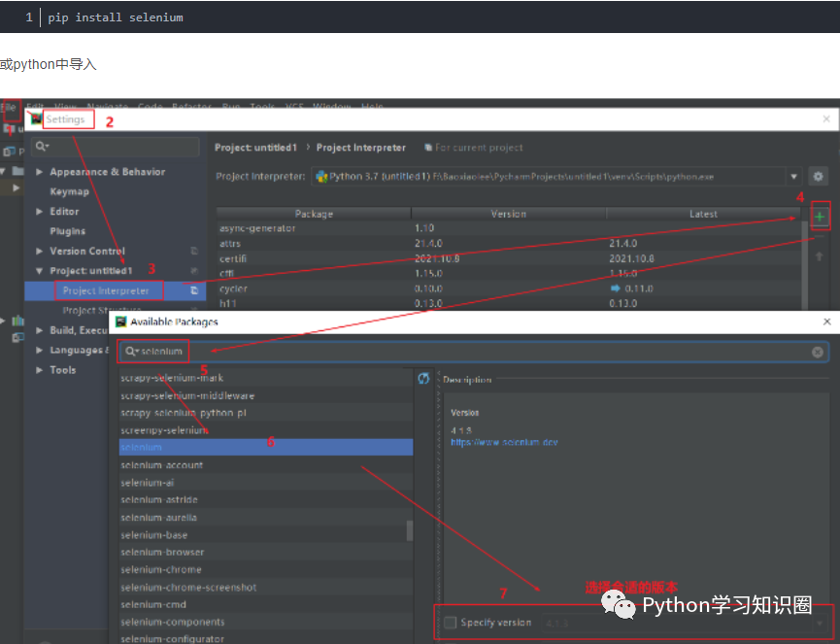The width and height of the screenshot is (840, 644).
Task: Select the certifi package row
Action: coord(509,258)
